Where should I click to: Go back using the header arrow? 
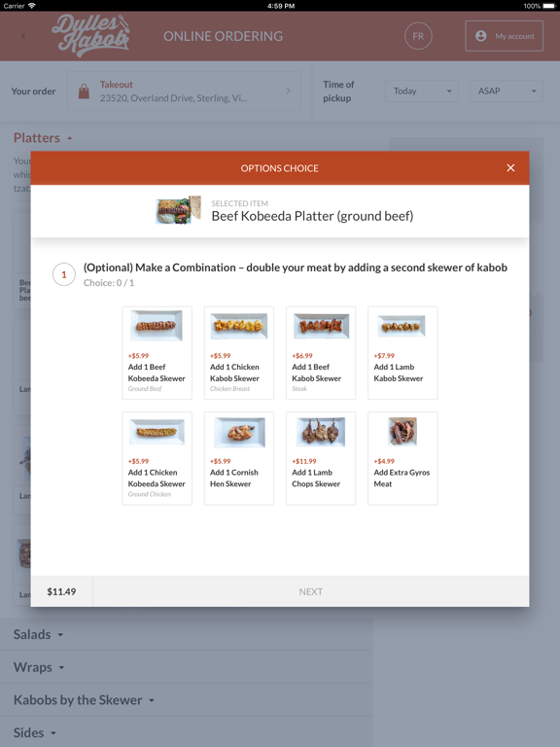(23, 36)
